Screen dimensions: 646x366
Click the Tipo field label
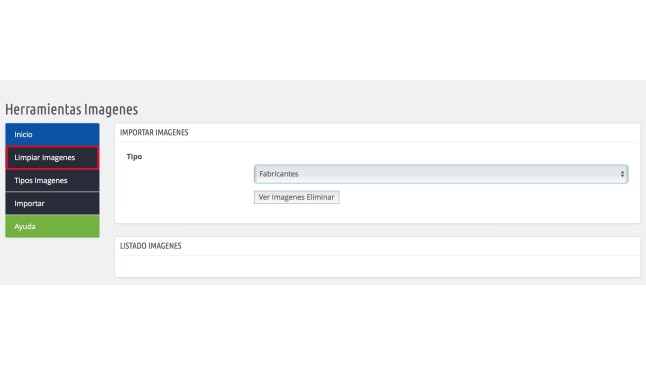point(134,157)
